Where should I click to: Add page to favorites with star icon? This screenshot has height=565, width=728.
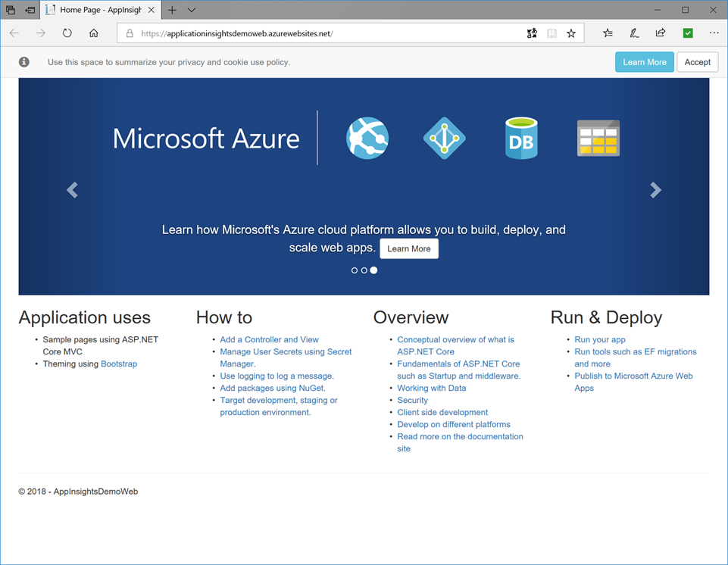[571, 33]
